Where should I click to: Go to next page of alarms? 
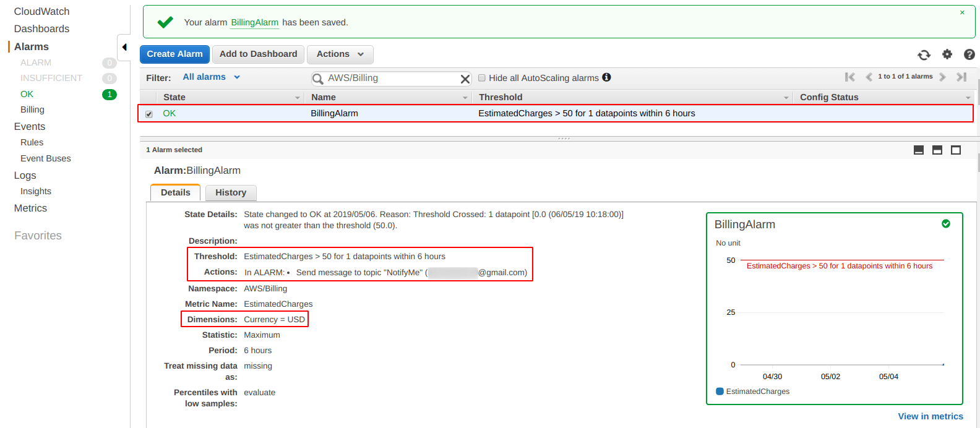coord(942,77)
